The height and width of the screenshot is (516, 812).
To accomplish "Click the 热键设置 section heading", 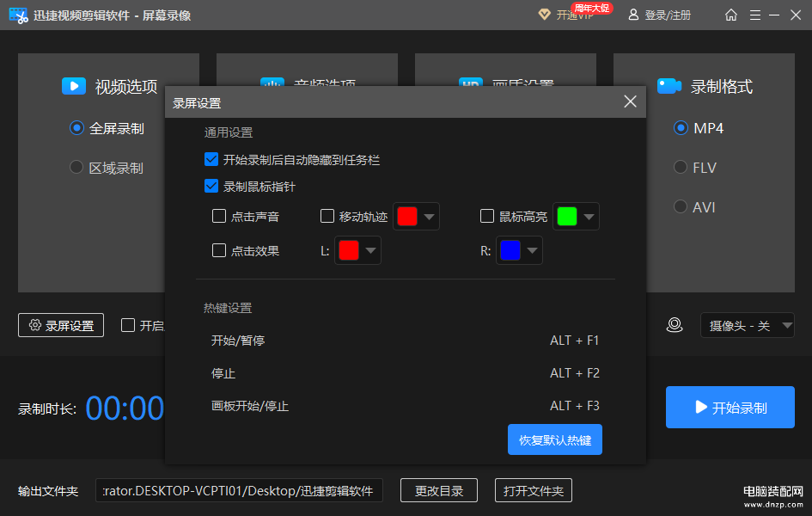I will tap(228, 308).
